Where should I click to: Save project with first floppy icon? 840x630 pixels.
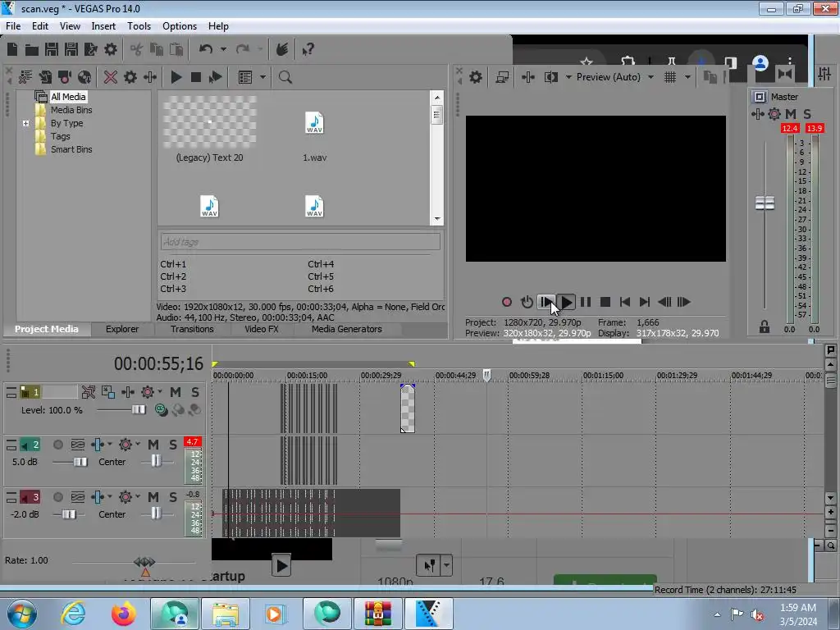pyautogui.click(x=52, y=49)
